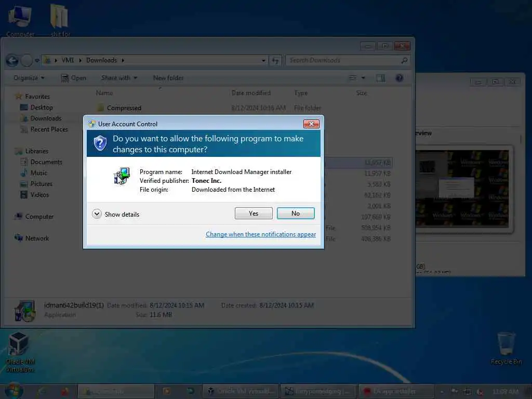
Task: Open the address bar history dropdown
Action: [x=263, y=60]
